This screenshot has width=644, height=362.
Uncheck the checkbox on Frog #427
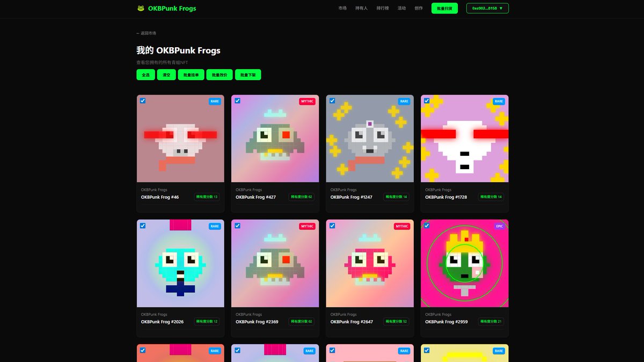(x=237, y=100)
